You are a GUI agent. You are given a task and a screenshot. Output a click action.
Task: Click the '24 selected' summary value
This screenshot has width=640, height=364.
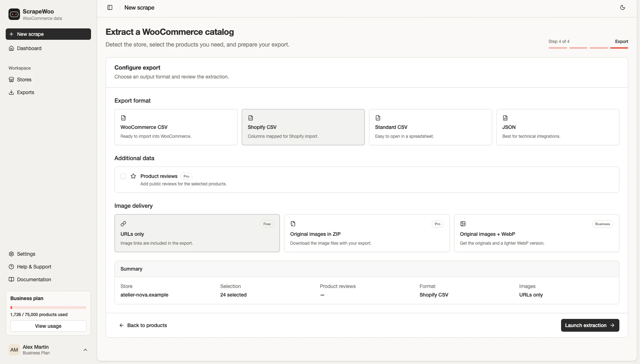tap(233, 295)
